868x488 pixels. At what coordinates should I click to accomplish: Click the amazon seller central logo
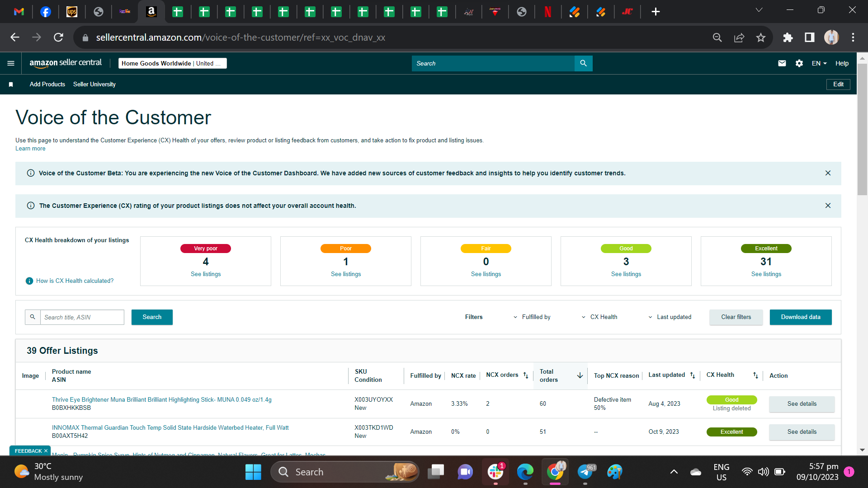(x=66, y=63)
